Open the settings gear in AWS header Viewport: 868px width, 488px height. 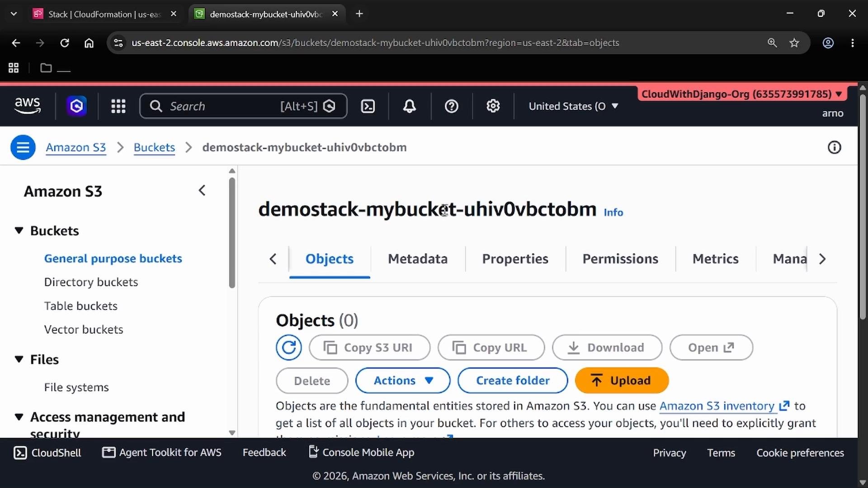493,106
